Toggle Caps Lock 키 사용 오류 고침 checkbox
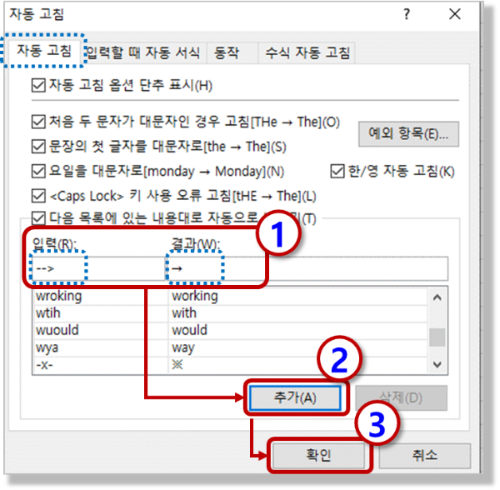Image resolution: width=500 pixels, height=490 pixels. click(38, 196)
